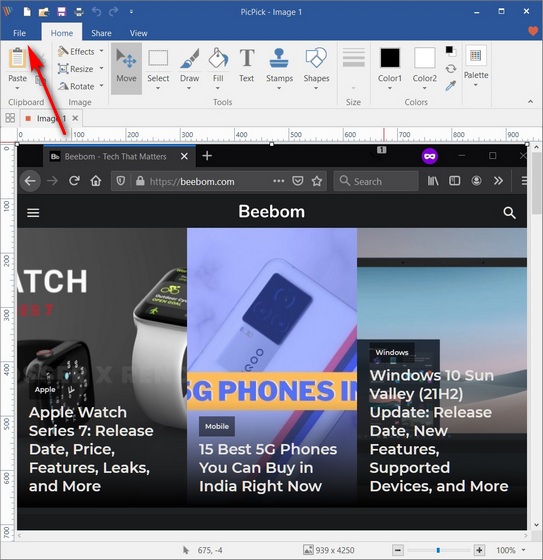Switch to the View ribbon tab

[x=138, y=33]
